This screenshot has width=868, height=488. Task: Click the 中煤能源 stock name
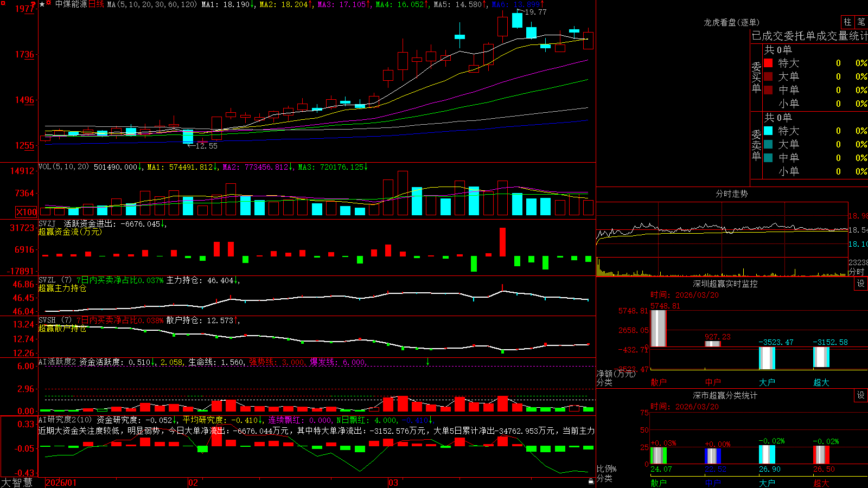[x=71, y=4]
